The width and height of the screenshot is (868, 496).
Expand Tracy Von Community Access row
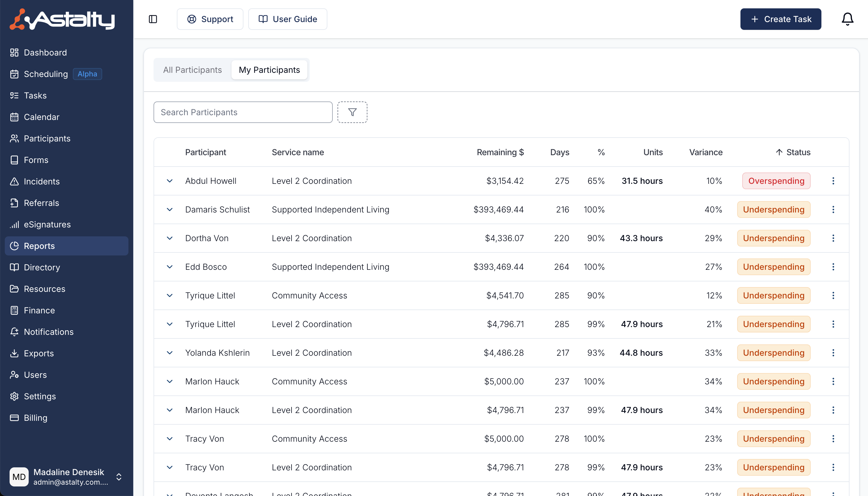(x=169, y=438)
